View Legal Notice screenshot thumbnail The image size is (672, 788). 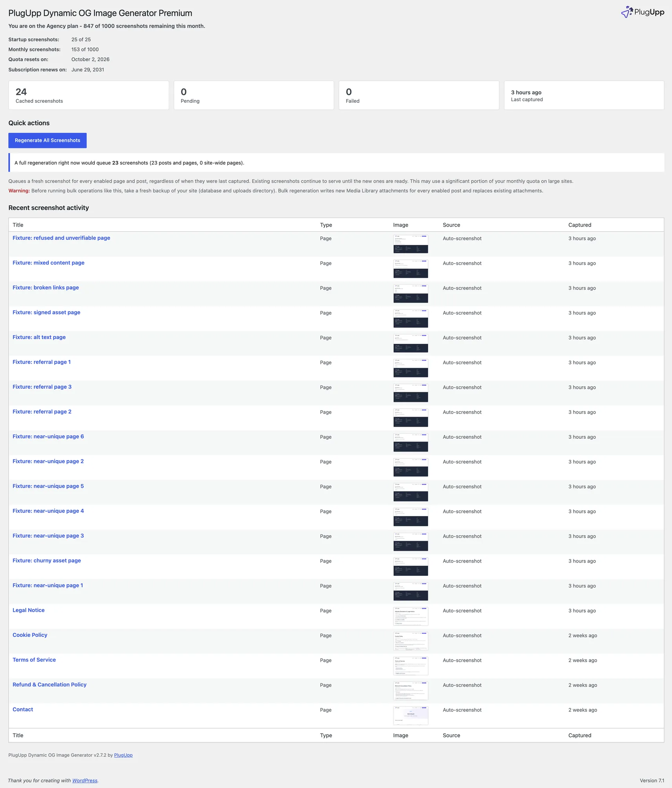tap(411, 616)
